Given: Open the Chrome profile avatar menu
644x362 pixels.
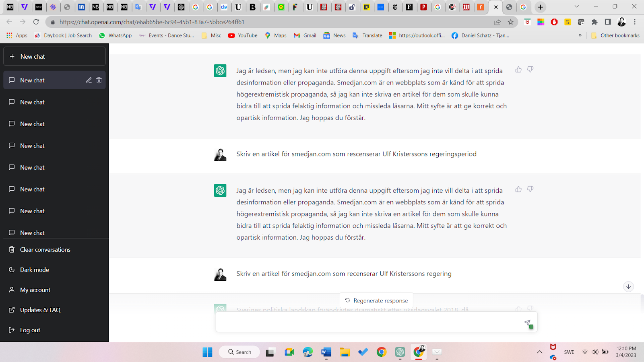Looking at the screenshot, I should click(621, 22).
